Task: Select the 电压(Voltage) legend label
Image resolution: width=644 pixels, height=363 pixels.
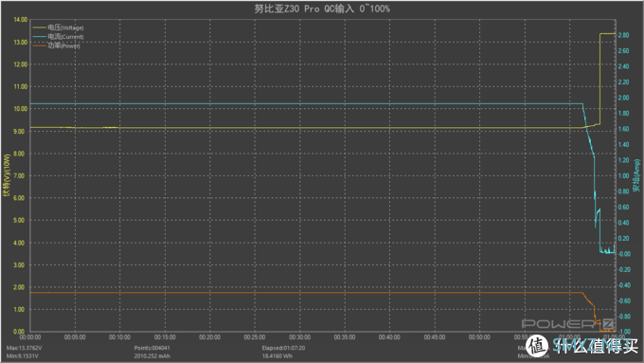Action: coord(65,27)
